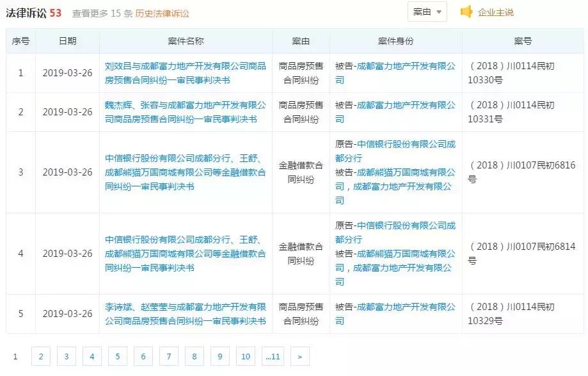Go to page 10 of results

[x=246, y=356]
